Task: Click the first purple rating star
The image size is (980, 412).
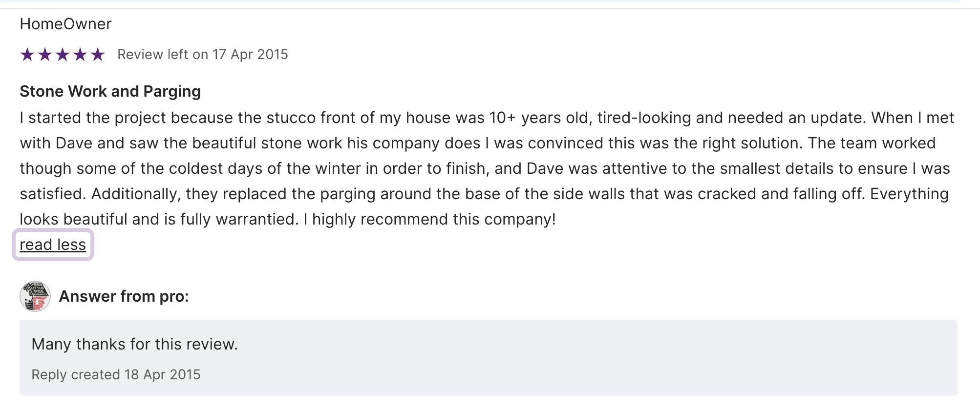Action: [x=27, y=55]
